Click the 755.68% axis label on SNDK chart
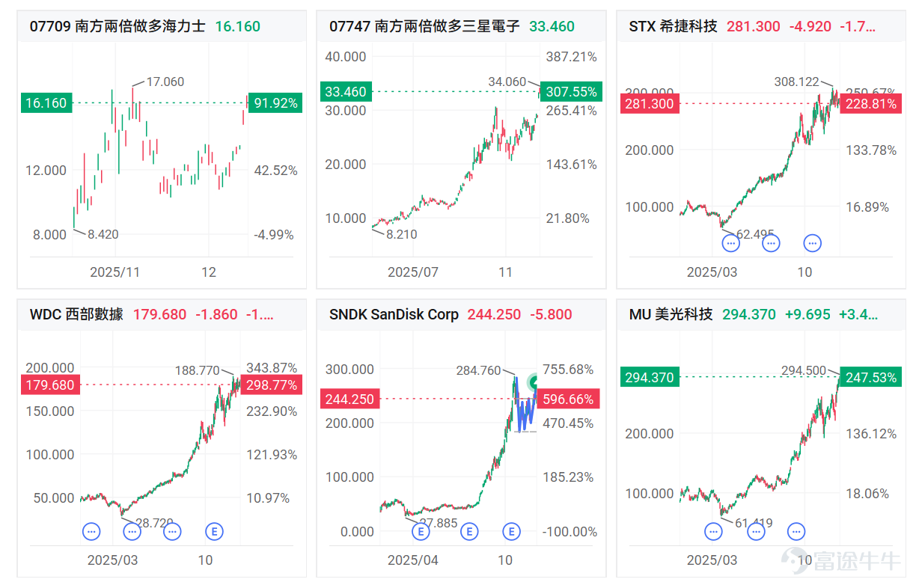Screen dimensions: 916x588 pos(569,369)
